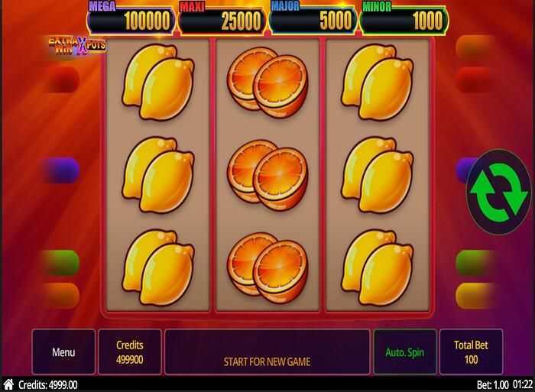This screenshot has height=392, width=535.
Task: Open the MEGA 100000 jackpot display
Action: tap(131, 19)
